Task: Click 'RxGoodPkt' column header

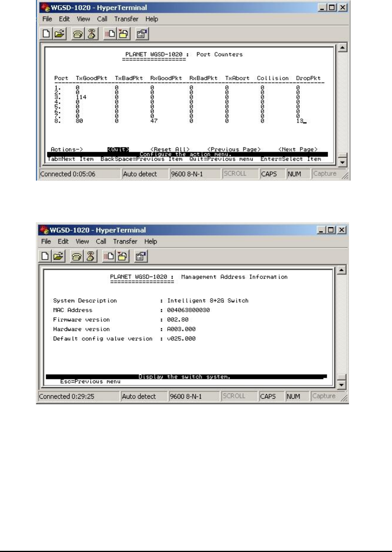Action: point(166,78)
